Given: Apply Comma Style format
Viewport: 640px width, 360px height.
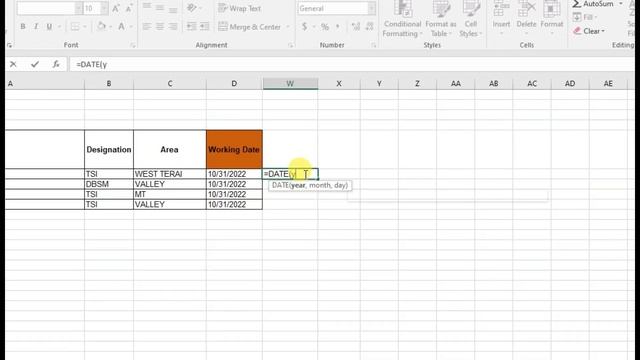Looking at the screenshot, I should (338, 27).
